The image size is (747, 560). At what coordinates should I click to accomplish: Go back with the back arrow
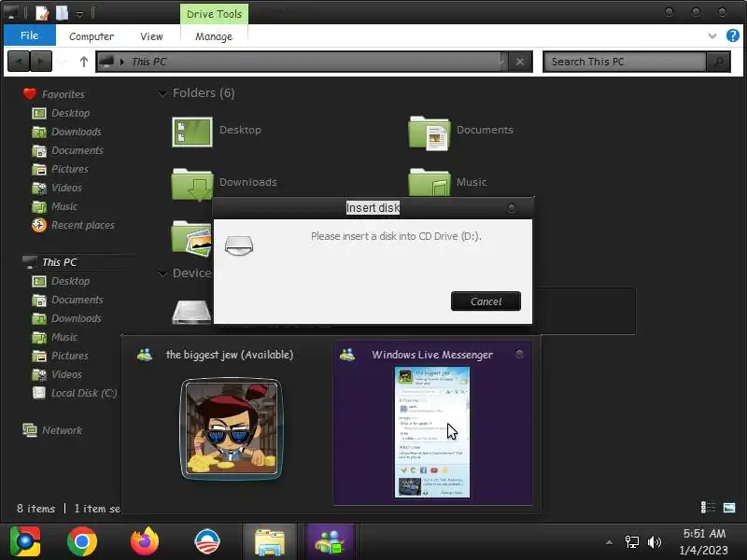[19, 62]
